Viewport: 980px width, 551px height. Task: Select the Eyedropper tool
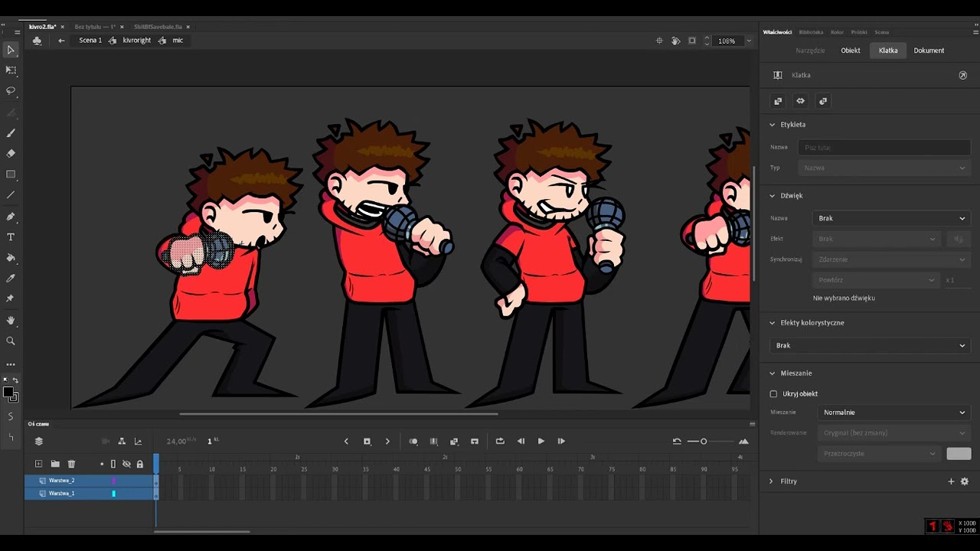tap(11, 279)
